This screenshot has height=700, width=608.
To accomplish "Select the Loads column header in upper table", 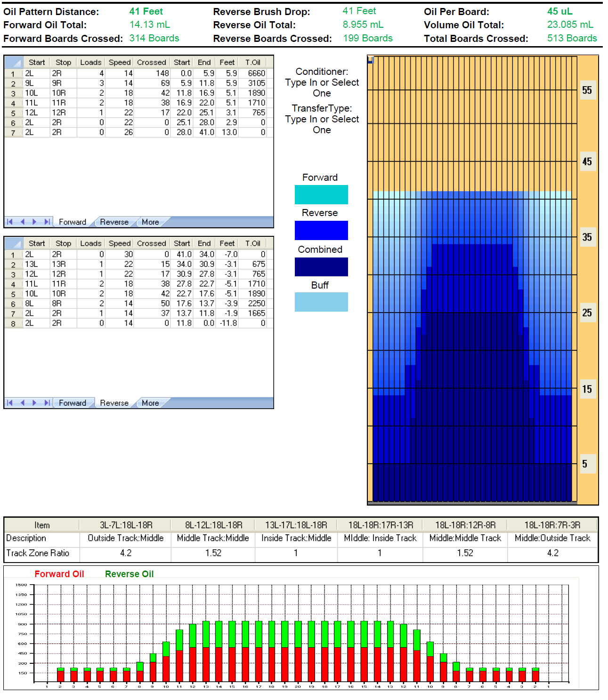I will tap(90, 62).
